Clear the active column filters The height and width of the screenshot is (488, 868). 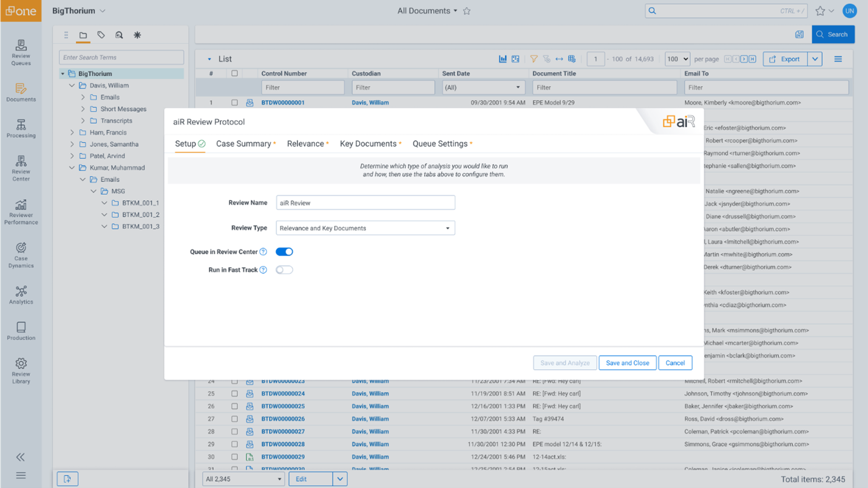(x=548, y=59)
